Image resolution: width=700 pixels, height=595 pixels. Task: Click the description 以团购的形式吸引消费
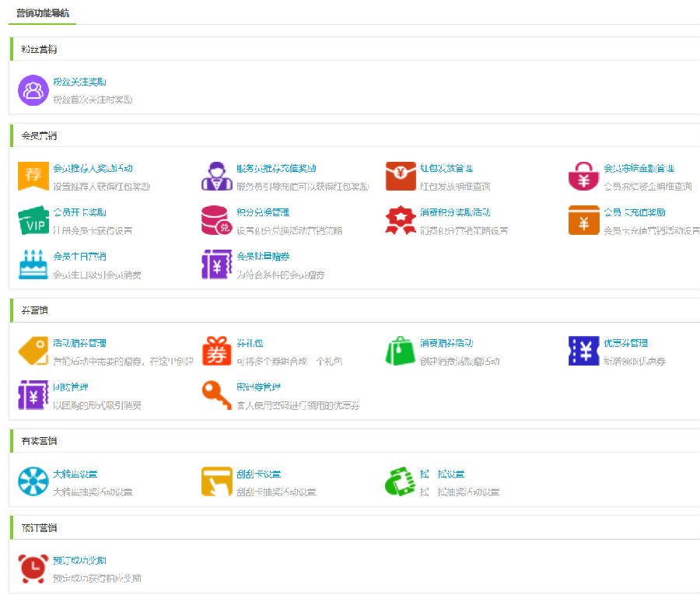(x=97, y=405)
